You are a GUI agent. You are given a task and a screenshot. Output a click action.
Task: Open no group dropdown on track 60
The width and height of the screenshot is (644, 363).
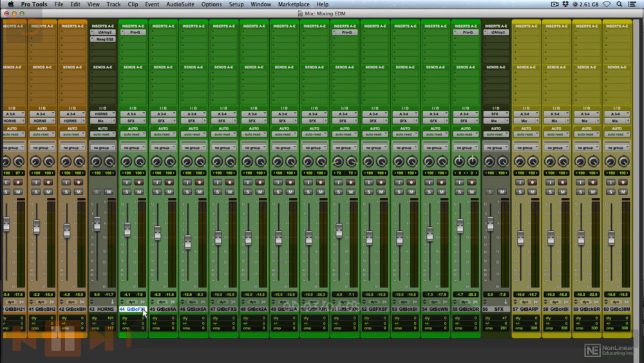[617, 148]
